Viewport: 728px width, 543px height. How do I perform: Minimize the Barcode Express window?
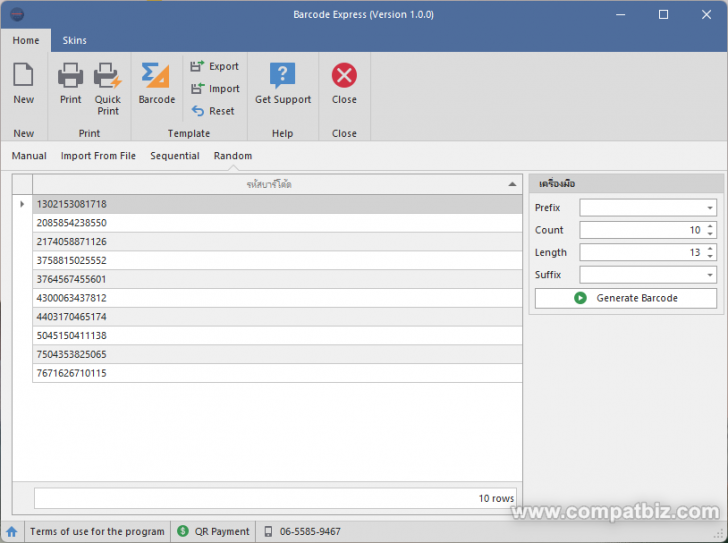pos(620,14)
